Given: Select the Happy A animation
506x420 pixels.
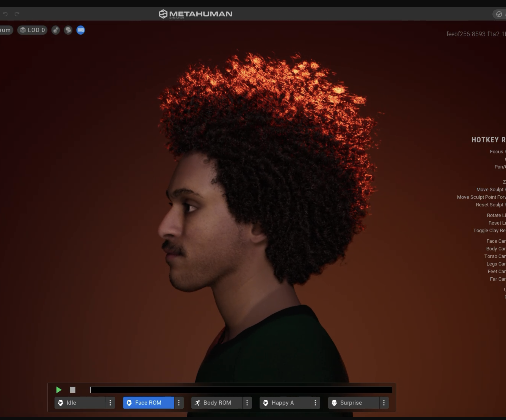Looking at the screenshot, I should (x=285, y=403).
